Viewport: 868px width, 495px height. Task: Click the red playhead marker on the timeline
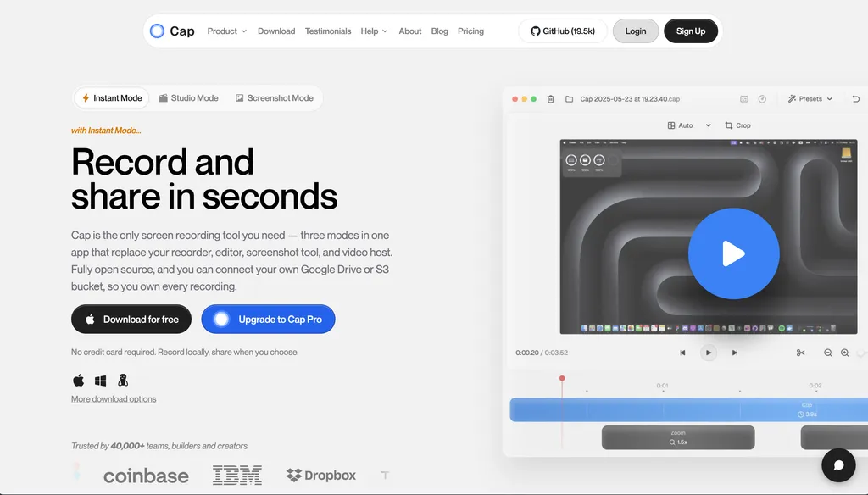click(562, 378)
